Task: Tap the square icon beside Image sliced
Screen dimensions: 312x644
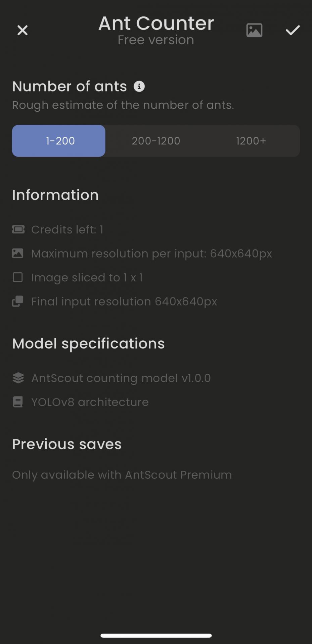Action: pos(17,277)
